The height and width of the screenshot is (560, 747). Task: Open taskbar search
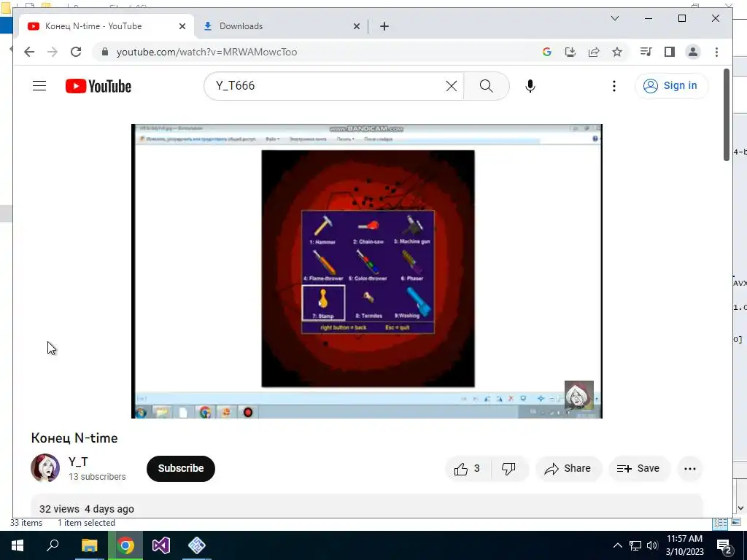(x=53, y=545)
